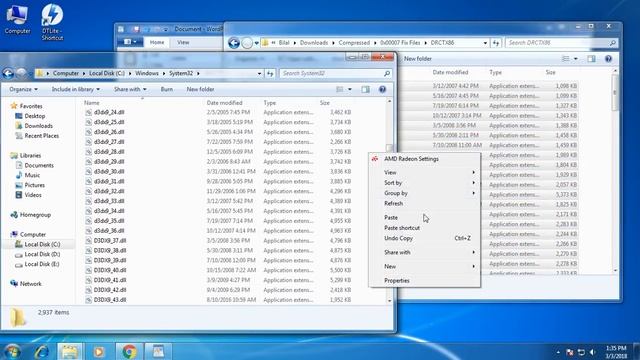Expand DRCTX86 address bar history dropdown
The height and width of the screenshot is (360, 640).
coord(485,43)
